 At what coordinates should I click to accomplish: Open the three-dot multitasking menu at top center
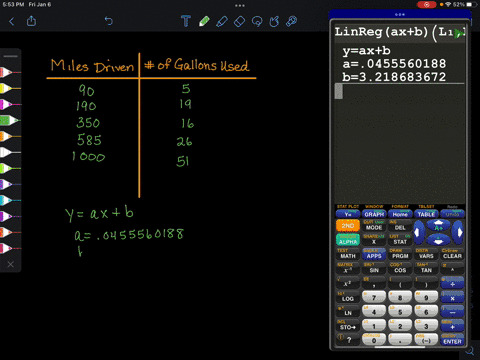[x=240, y=5]
